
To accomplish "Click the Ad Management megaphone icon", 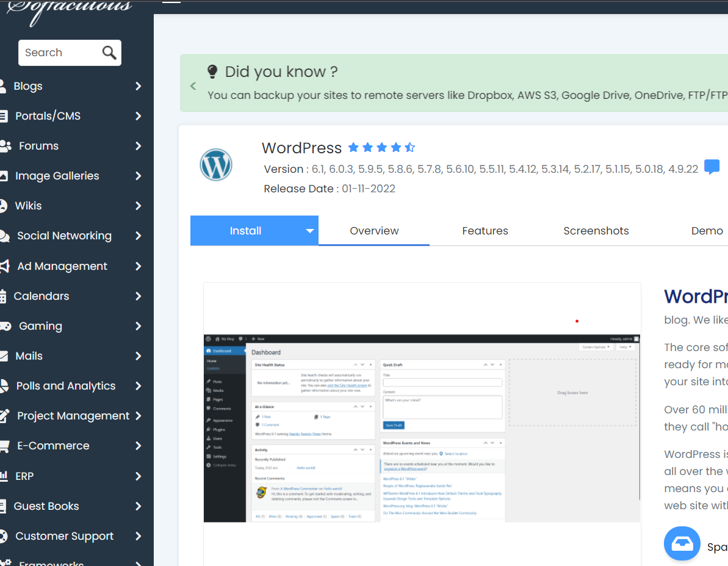I will click(4, 266).
